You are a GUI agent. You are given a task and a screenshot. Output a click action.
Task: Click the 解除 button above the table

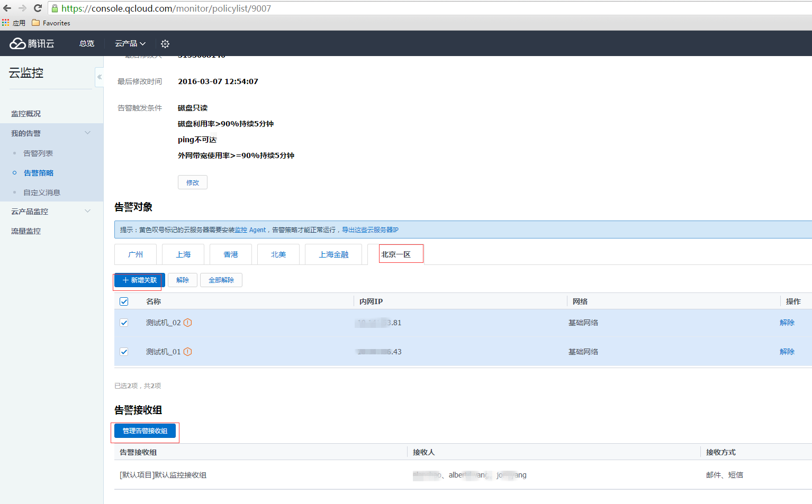point(183,280)
